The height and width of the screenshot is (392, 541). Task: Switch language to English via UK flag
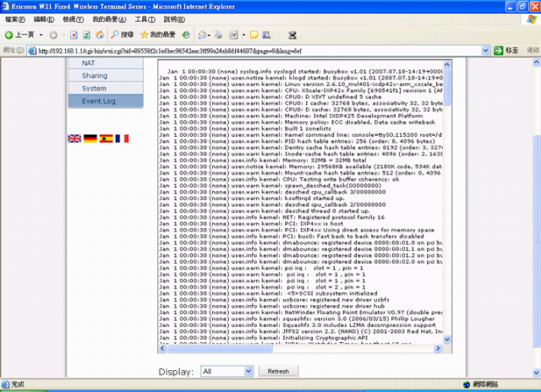pyautogui.click(x=74, y=139)
